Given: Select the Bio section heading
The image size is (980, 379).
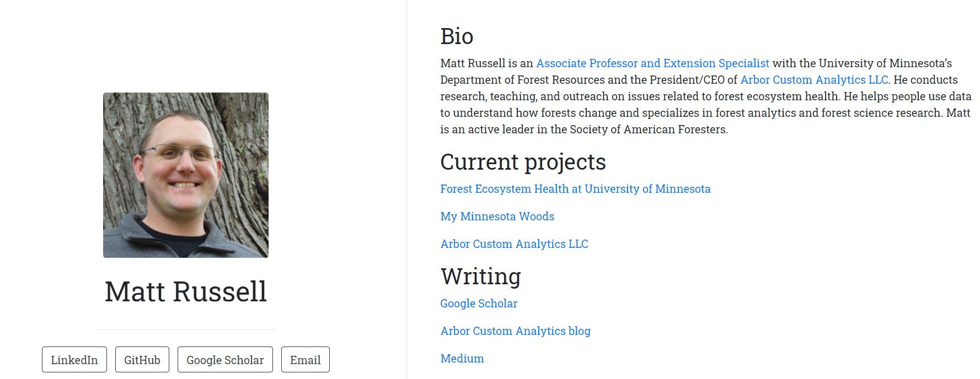Looking at the screenshot, I should click(x=457, y=36).
